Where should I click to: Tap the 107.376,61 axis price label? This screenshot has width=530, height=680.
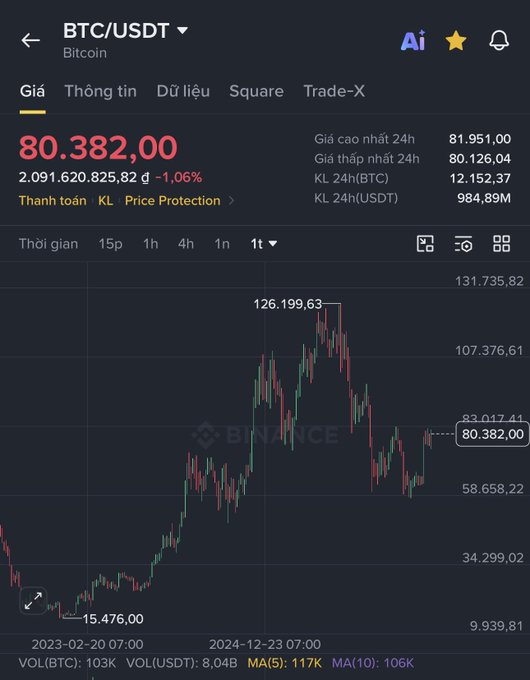click(489, 350)
